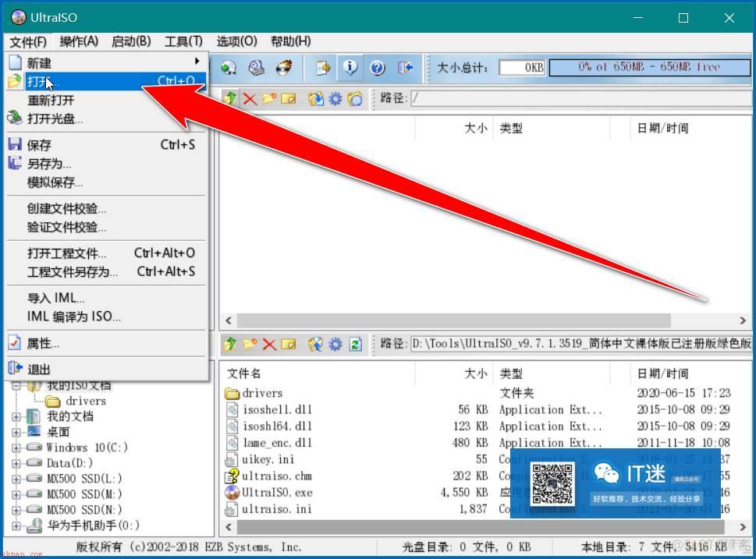Select the drivers folder under 我的ISO文档 in the tree

pos(76,401)
